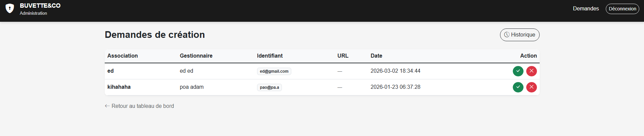Go to BUVETTE&CO Administration home
Viewport: 644px width, 136px height.
40,9
